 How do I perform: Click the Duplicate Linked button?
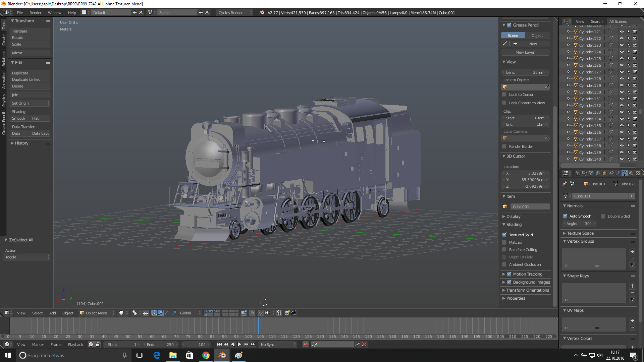click(26, 79)
